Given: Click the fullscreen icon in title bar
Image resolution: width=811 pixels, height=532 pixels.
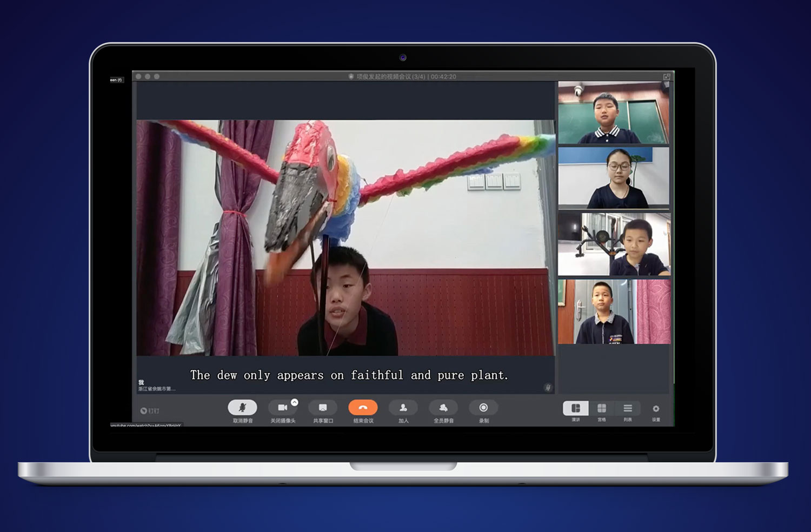Looking at the screenshot, I should (x=667, y=77).
